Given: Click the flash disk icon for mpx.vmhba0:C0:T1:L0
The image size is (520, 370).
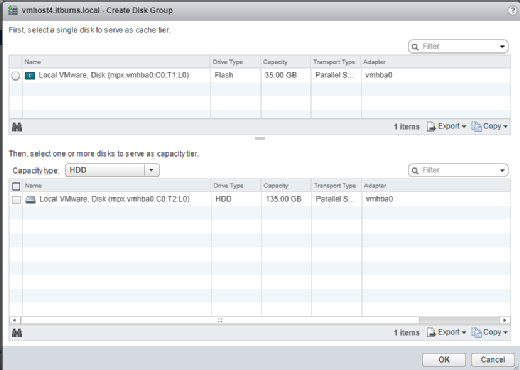Looking at the screenshot, I should pyautogui.click(x=30, y=76).
